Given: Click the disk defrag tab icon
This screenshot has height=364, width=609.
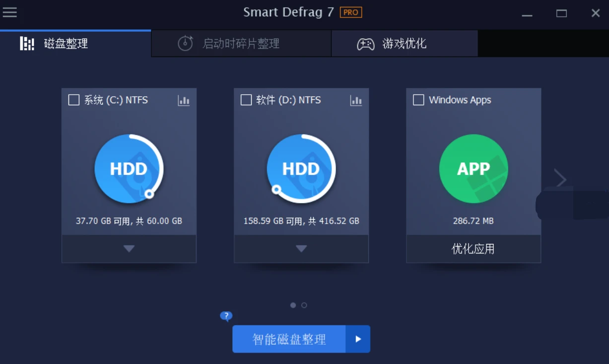Looking at the screenshot, I should (x=27, y=44).
